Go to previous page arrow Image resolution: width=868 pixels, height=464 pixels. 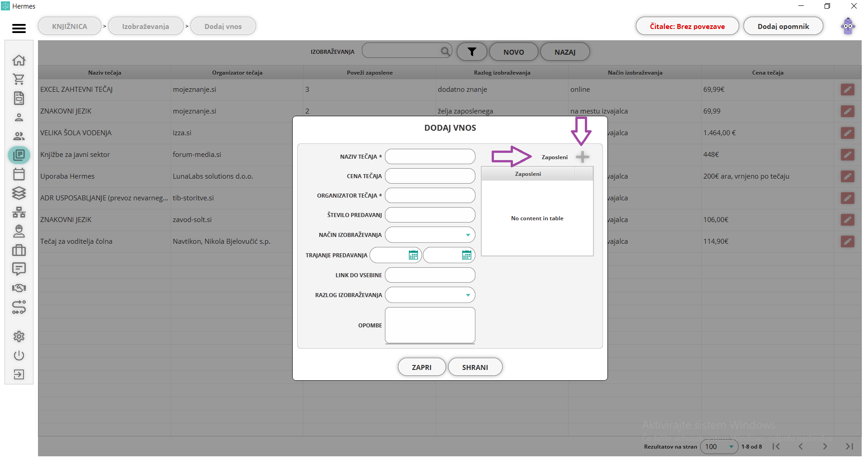801,447
